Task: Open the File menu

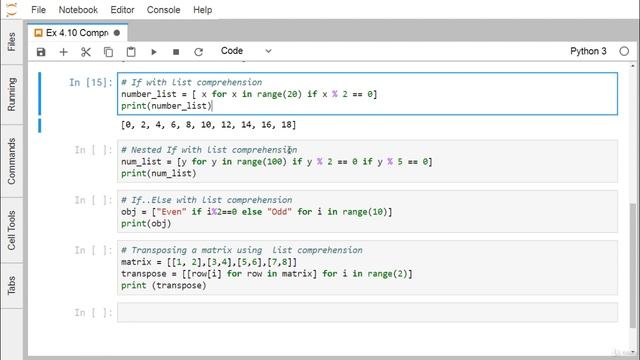Action: 38,10
